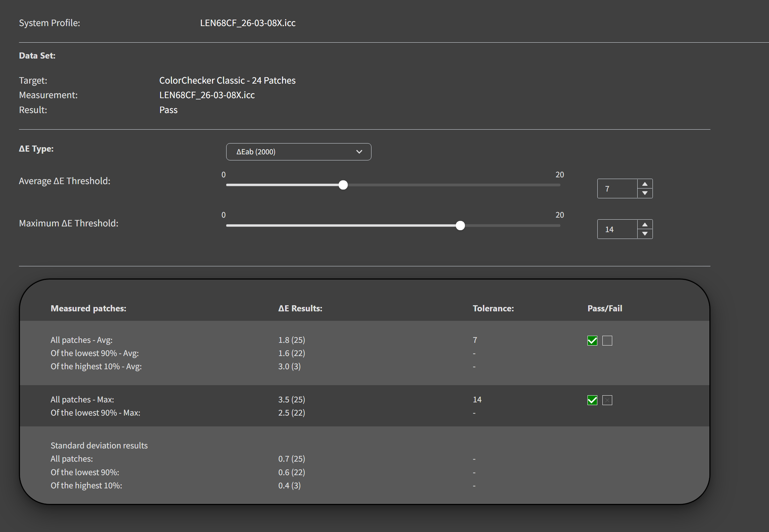Click the Maximum ΔE Threshold slider handle
This screenshot has width=769, height=532.
pyautogui.click(x=460, y=226)
